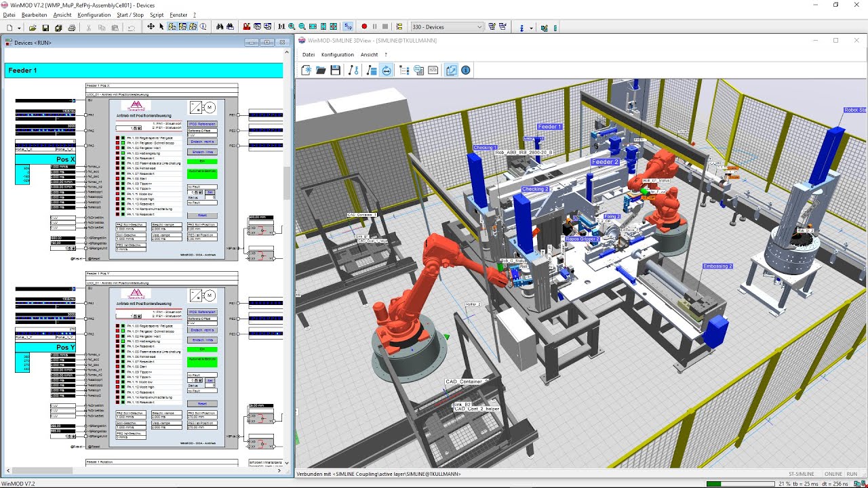Click the blue info circle in 3DView toolbar
868x488 pixels.
coord(466,70)
